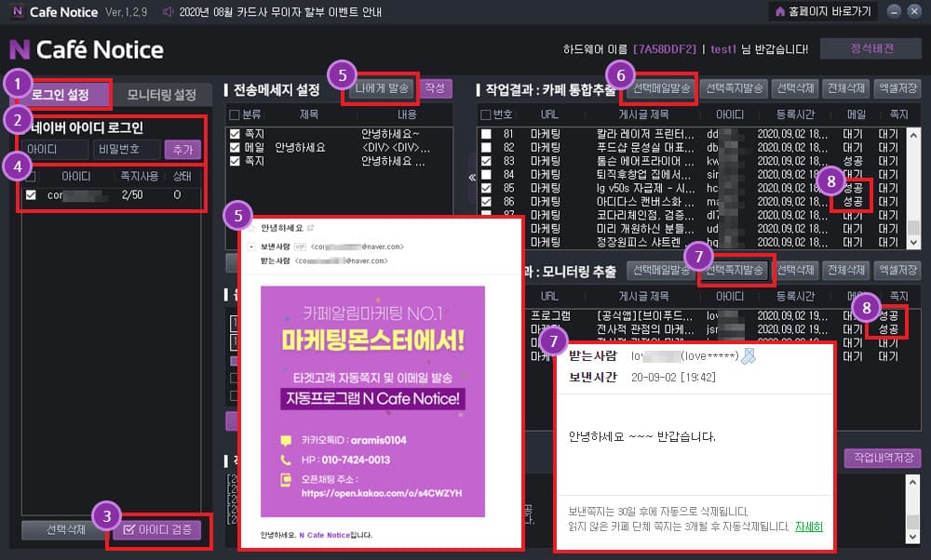
Task: Switch to the 모니터링 설정 tab
Action: click(161, 95)
